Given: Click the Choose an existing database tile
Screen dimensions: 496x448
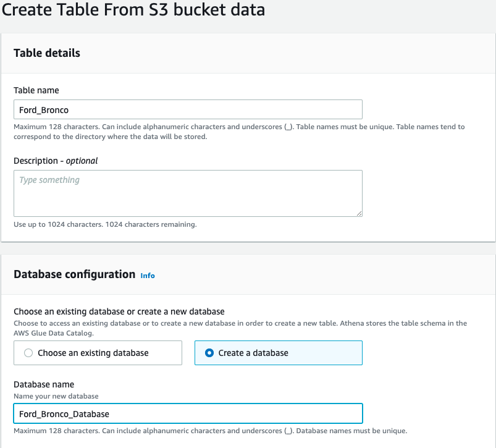Looking at the screenshot, I should point(98,353).
